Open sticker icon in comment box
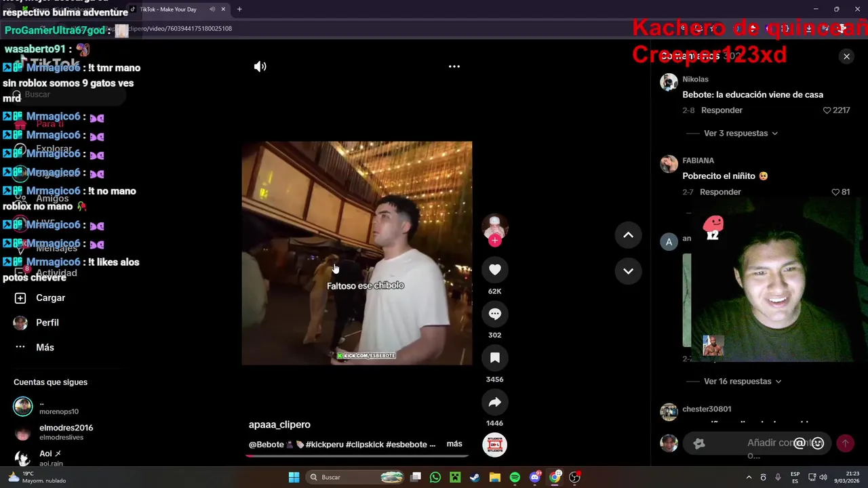868x488 pixels. click(699, 443)
